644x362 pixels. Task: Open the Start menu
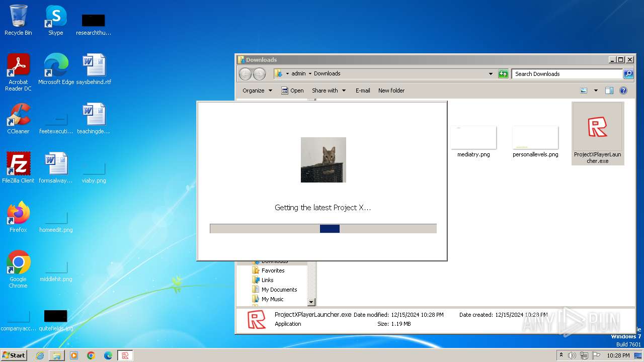click(x=14, y=355)
